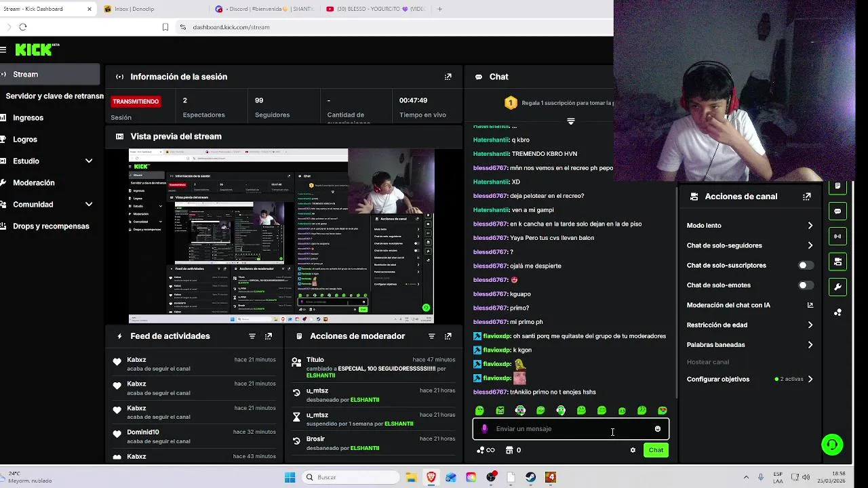Click the address bar showing dashboard.kick.com/stream

pos(393,27)
